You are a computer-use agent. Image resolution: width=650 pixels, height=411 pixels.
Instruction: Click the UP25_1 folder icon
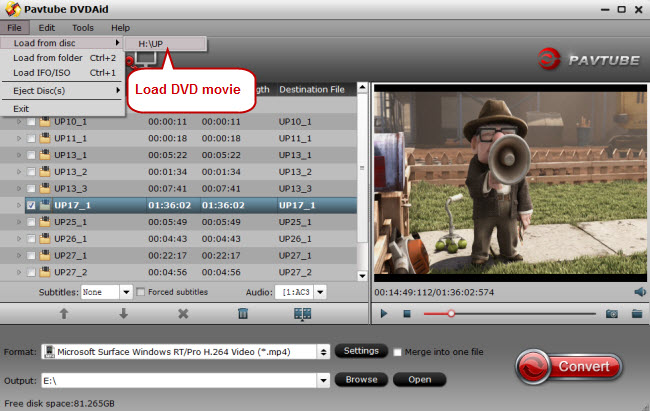pos(45,222)
